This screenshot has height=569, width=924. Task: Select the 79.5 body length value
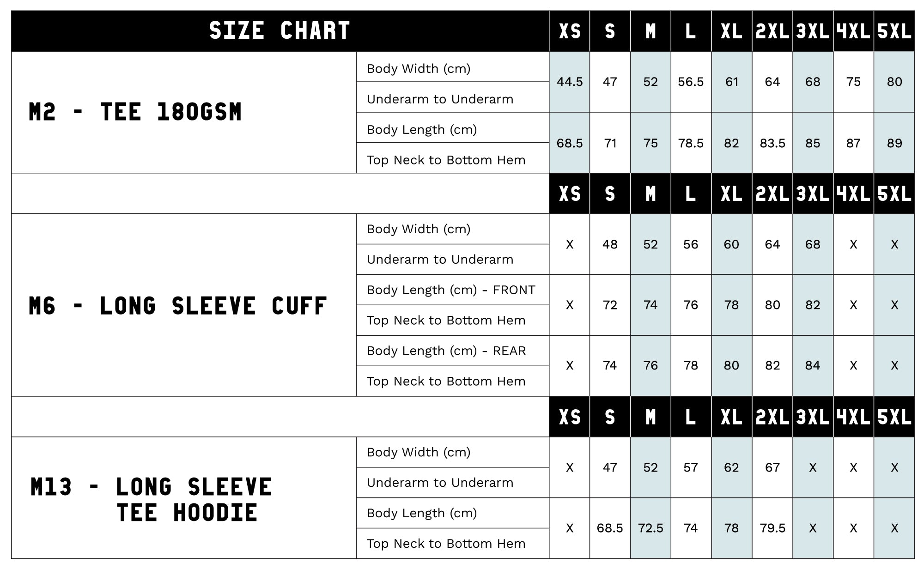point(772,528)
